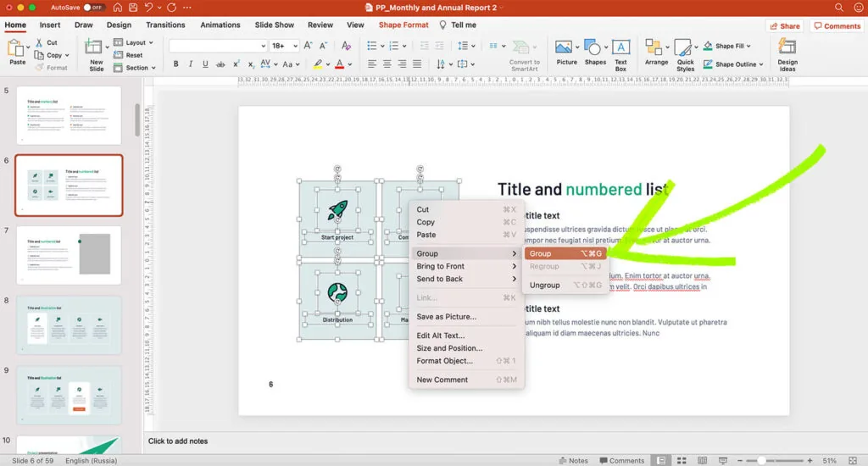Open line spacing dropdown
This screenshot has height=466, width=868.
click(467, 46)
